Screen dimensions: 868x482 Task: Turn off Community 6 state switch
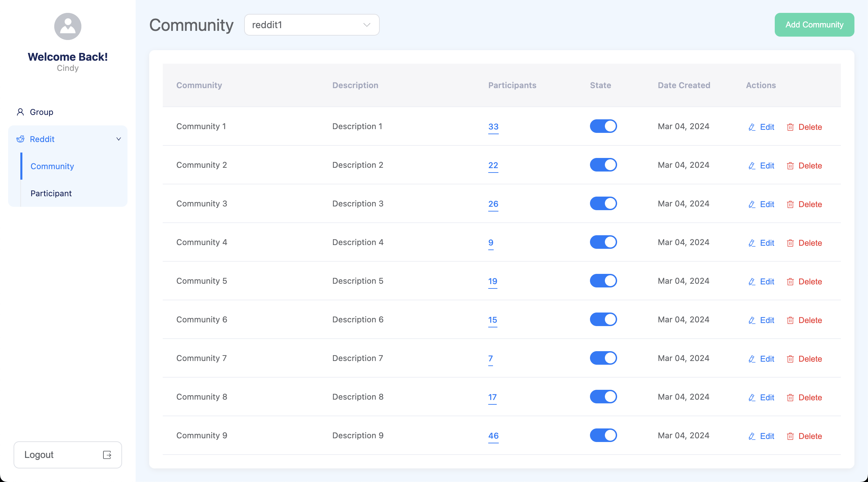[603, 320]
